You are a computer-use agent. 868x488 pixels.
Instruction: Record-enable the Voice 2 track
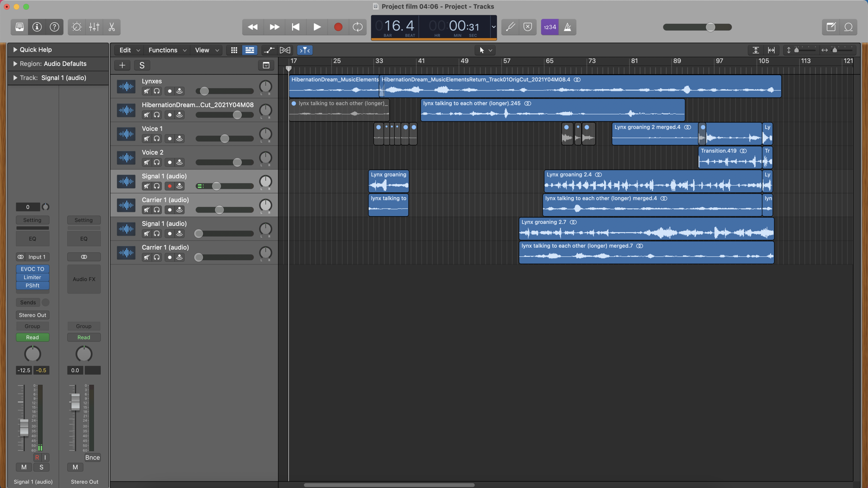169,162
